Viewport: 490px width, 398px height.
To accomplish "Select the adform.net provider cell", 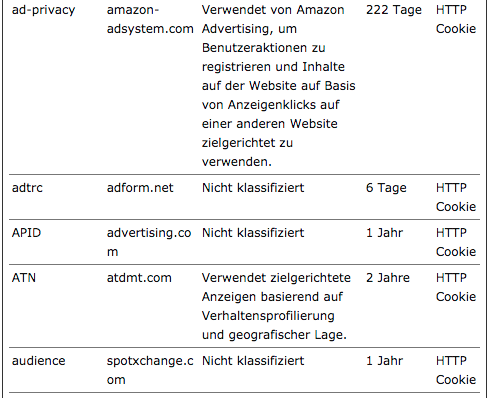I will (140, 188).
